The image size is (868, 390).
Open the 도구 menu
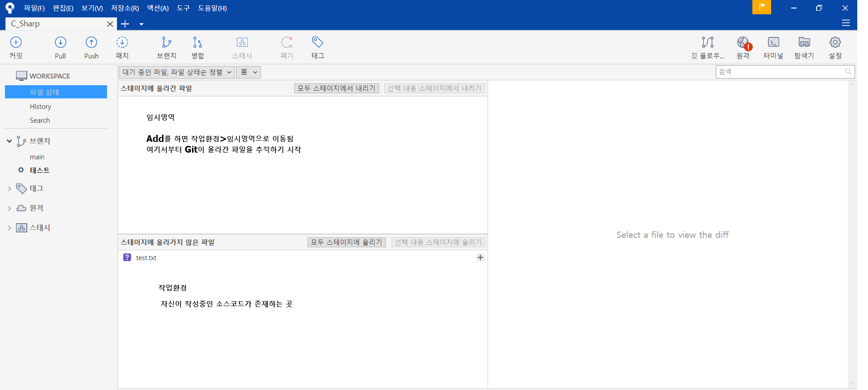(x=183, y=8)
